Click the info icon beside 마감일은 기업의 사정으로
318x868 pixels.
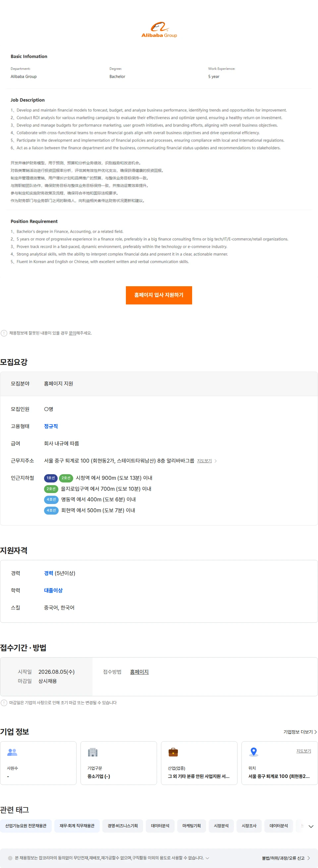pos(4,703)
